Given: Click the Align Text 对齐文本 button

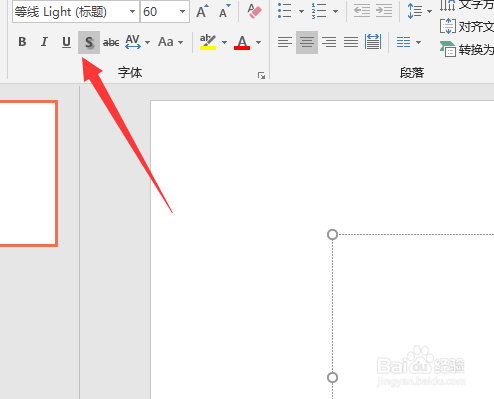Looking at the screenshot, I should 467,27.
